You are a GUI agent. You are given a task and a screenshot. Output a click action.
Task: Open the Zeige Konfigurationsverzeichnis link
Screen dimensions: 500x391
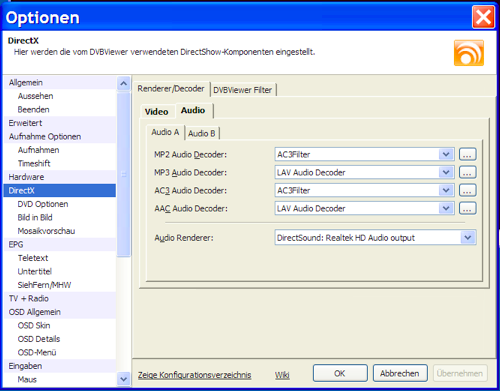click(x=194, y=375)
